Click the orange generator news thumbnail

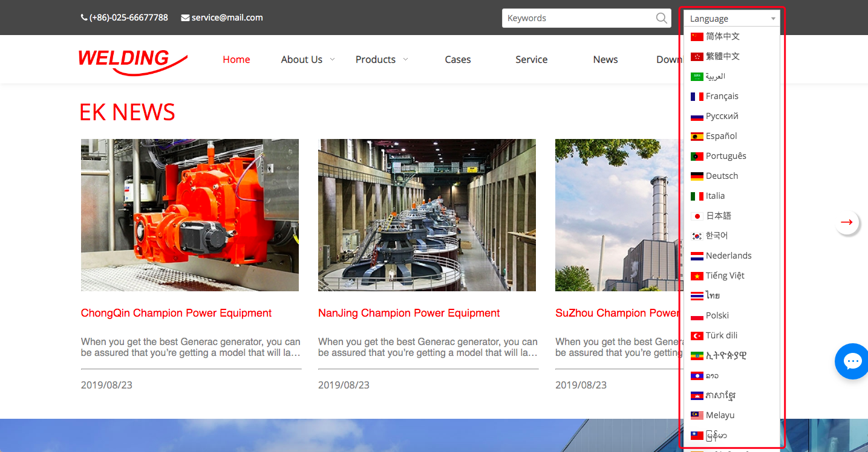point(190,215)
